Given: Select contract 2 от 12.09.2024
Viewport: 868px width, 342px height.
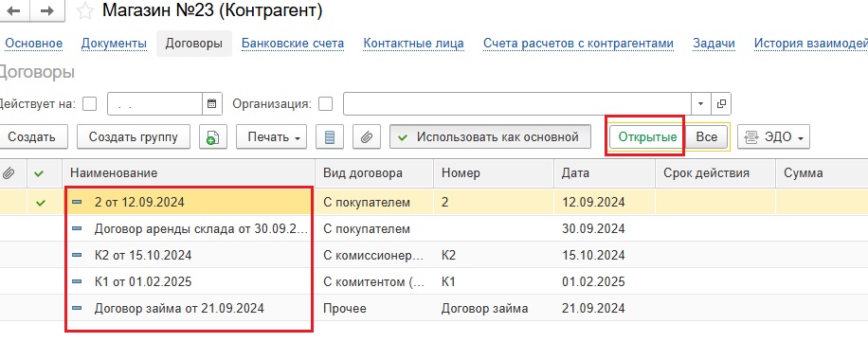Looking at the screenshot, I should coord(139,203).
